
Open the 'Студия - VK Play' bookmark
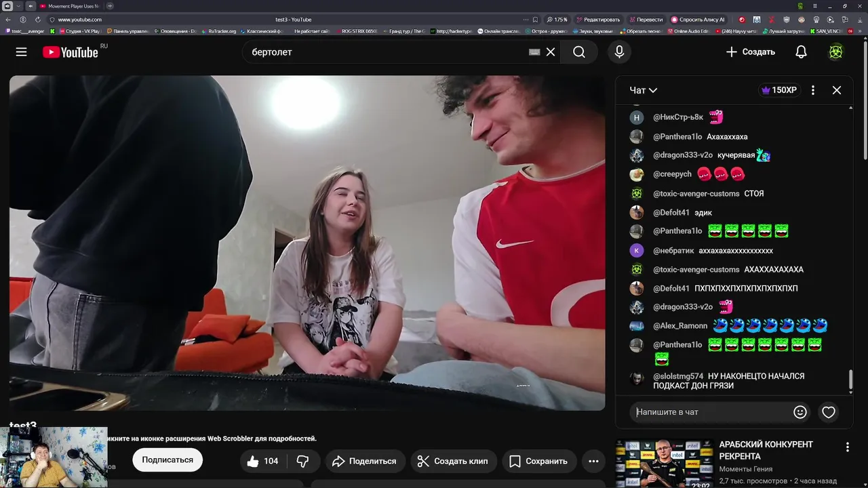click(79, 31)
